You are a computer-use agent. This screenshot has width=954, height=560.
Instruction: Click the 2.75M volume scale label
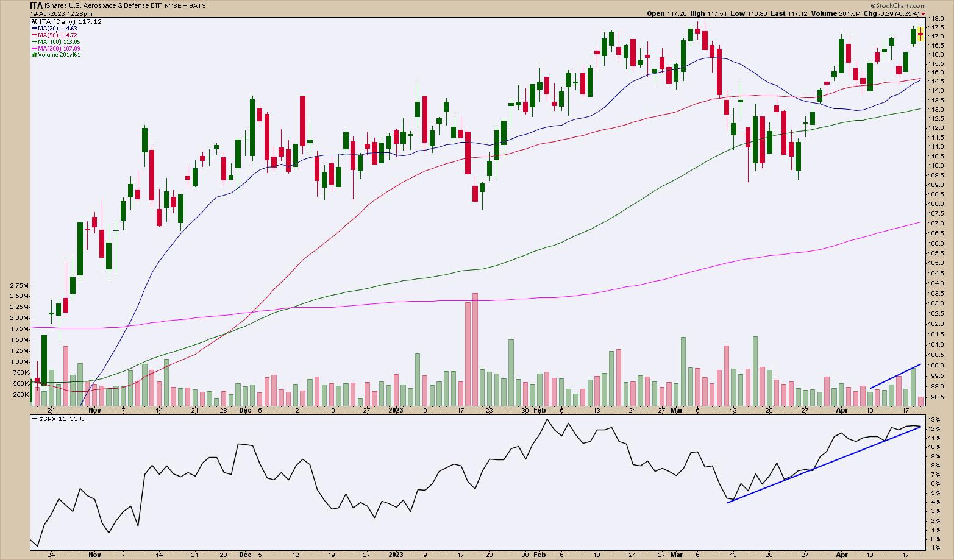[x=20, y=285]
